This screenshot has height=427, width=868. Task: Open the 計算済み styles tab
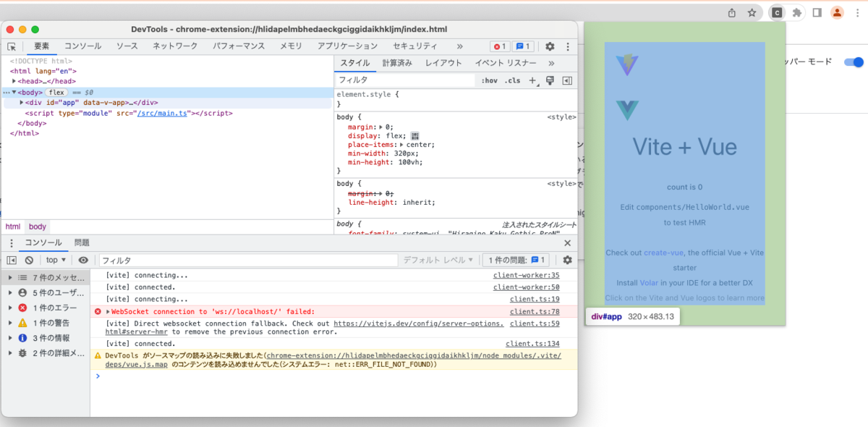point(397,63)
